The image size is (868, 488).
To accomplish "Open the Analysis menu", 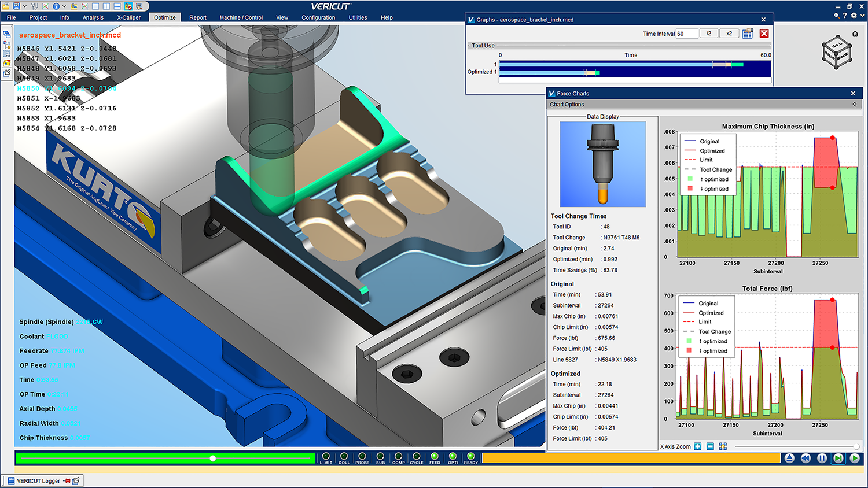I will coord(93,17).
